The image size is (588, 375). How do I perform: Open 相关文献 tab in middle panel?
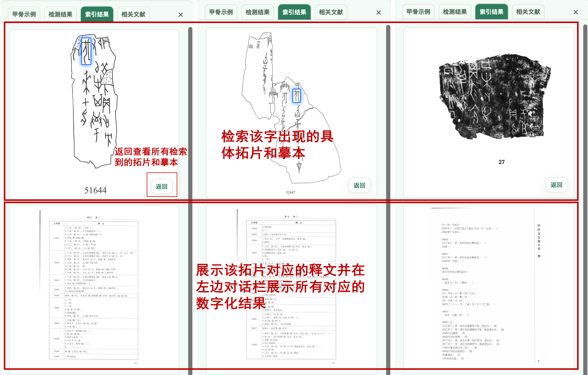click(331, 12)
